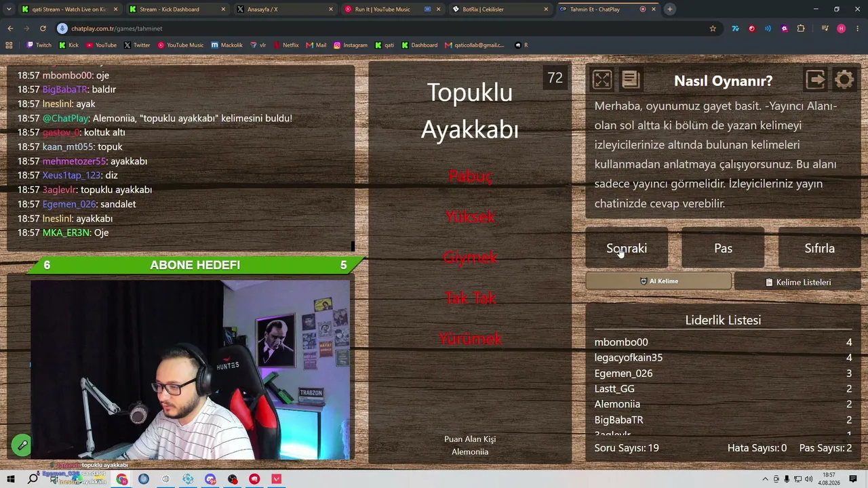Open the YouTube Music bookmark
Screen dimensions: 868x488
point(180,45)
